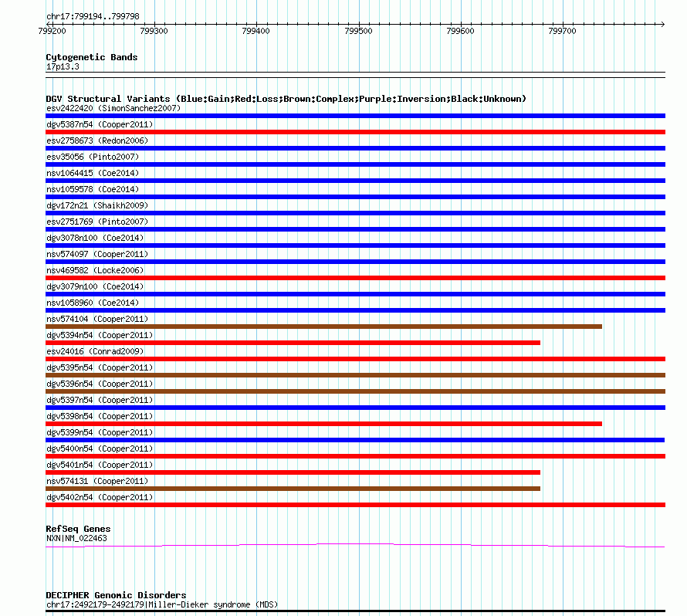This screenshot has height=616, width=687.
Task: Open the esv24016 (Conrad2009) variant
Action: pyautogui.click(x=95, y=351)
